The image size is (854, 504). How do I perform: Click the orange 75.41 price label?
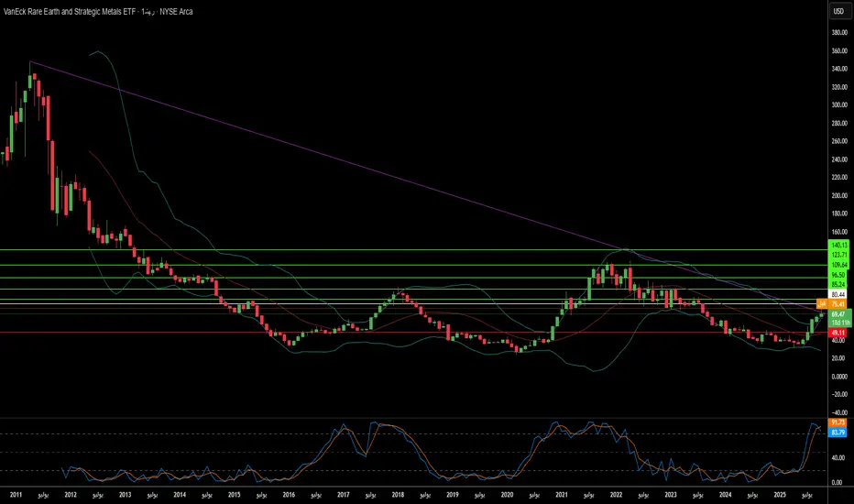coord(837,304)
